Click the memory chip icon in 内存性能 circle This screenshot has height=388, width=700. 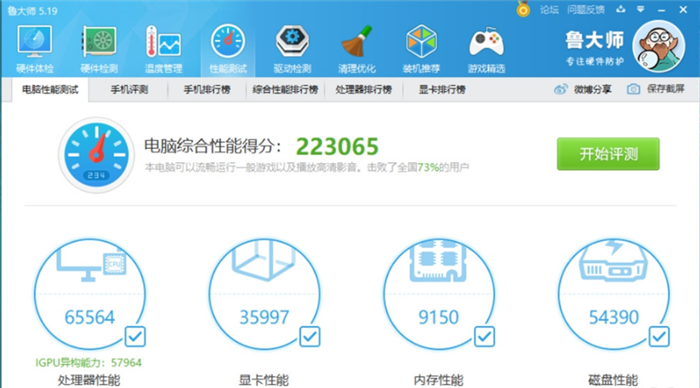438,260
